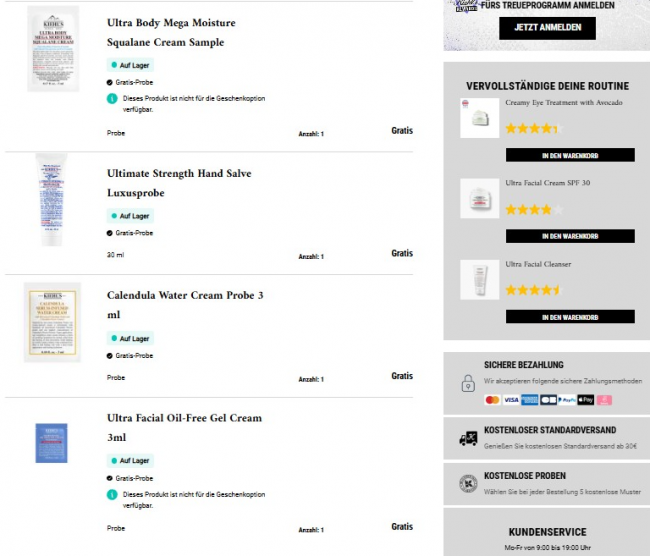This screenshot has width=650, height=556.
Task: Add Ultra Facial Cream SPF 30 to cart
Action: pos(569,236)
